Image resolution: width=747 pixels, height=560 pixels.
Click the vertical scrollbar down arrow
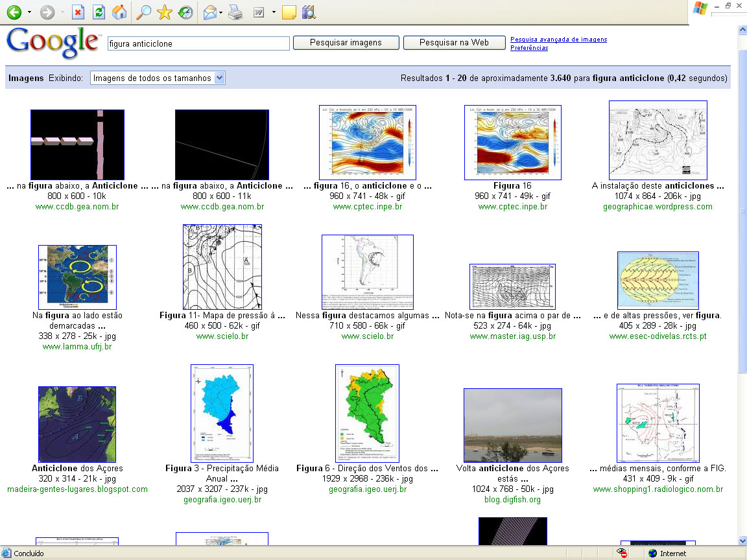coord(742,541)
